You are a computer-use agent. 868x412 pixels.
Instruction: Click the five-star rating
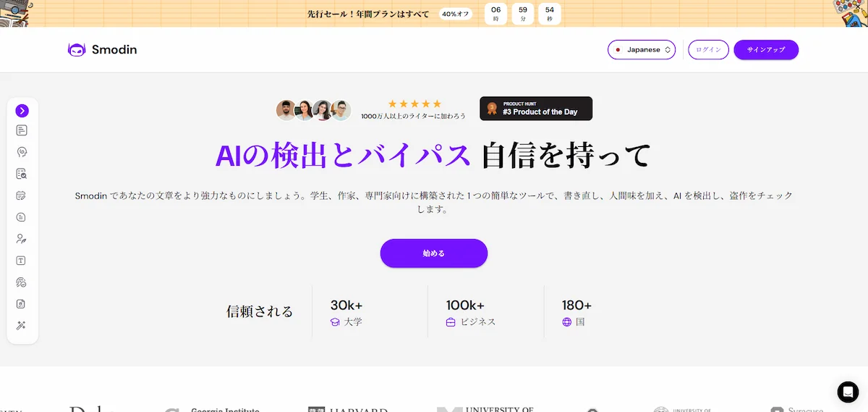pyautogui.click(x=414, y=104)
